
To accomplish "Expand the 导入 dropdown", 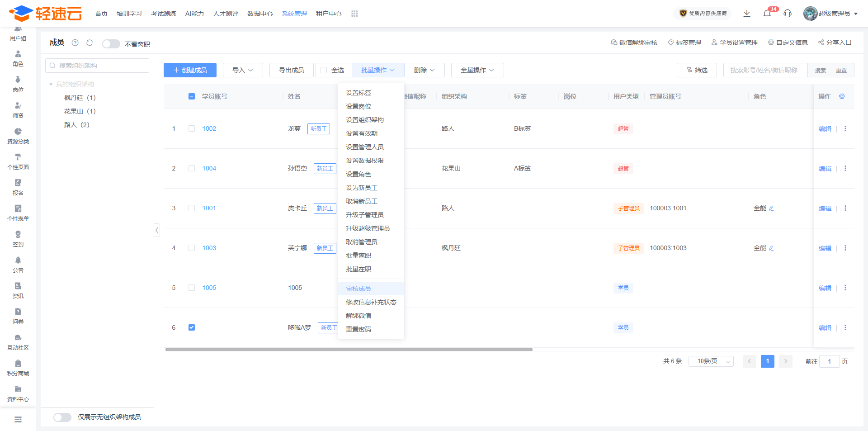I will pos(243,70).
